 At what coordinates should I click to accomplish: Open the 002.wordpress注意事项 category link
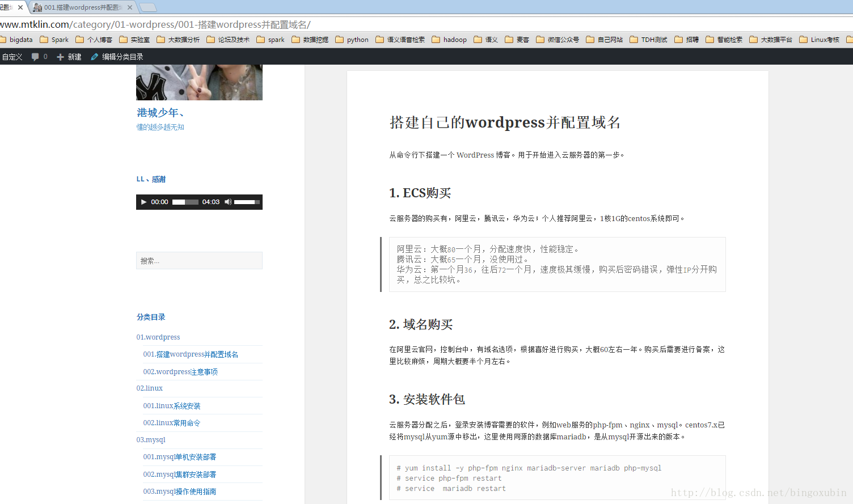(181, 371)
